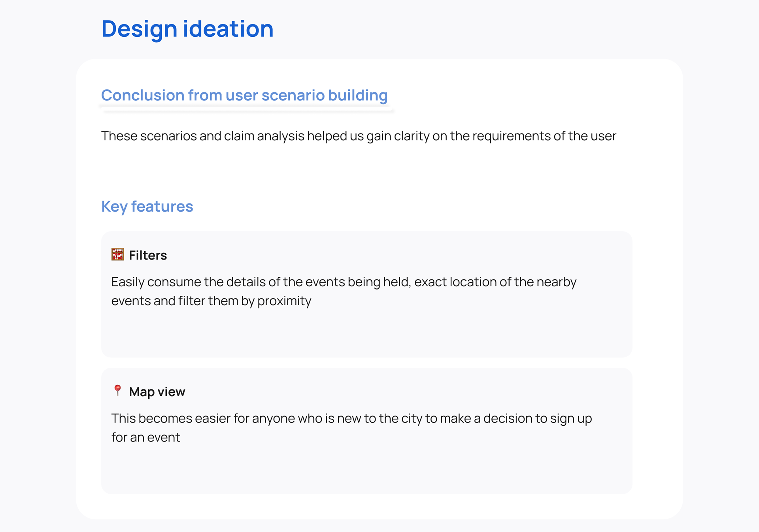The height and width of the screenshot is (532, 759).
Task: Click the Map view card description text
Action: [351, 428]
